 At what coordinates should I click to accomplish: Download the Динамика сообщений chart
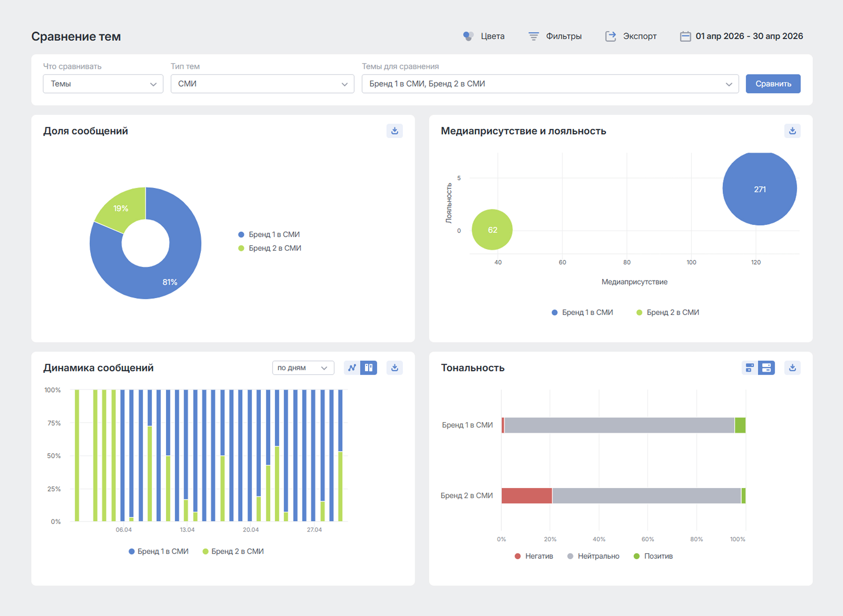point(394,368)
